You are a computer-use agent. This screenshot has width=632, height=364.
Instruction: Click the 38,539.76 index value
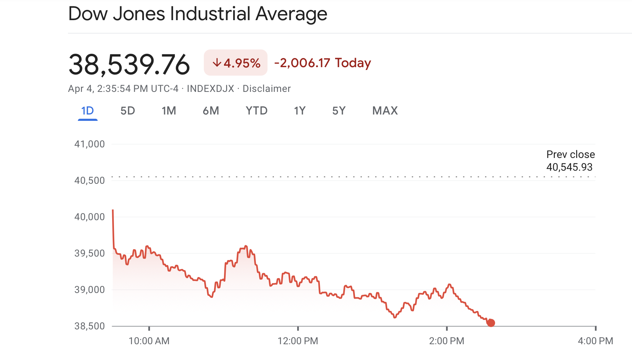click(x=129, y=64)
